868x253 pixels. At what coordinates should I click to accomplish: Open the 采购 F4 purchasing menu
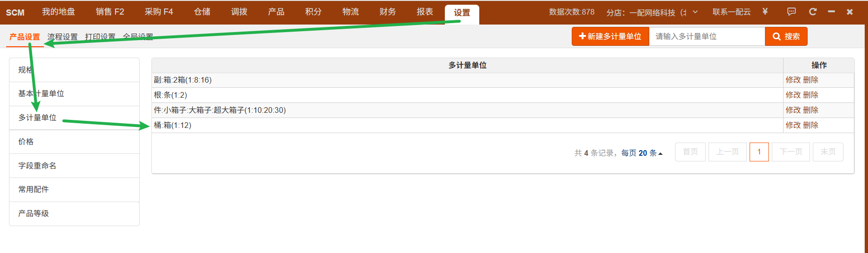click(x=159, y=12)
